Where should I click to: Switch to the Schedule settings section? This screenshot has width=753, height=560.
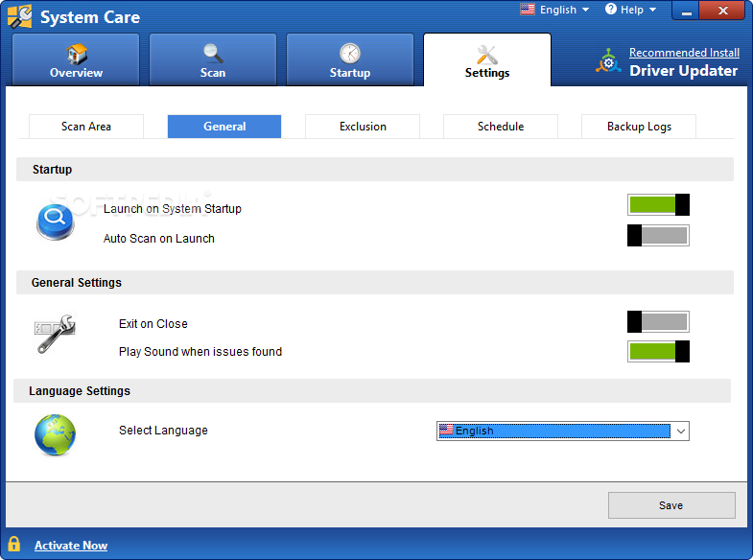pyautogui.click(x=501, y=127)
